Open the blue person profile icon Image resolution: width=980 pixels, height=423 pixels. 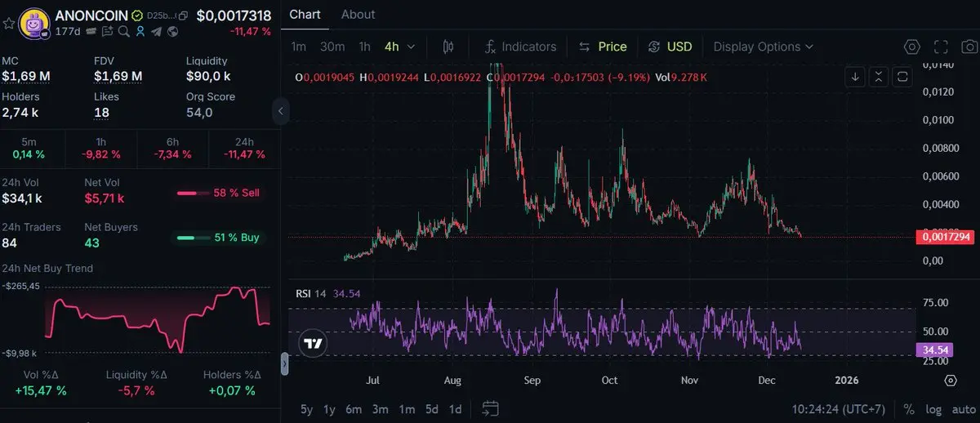tap(140, 31)
